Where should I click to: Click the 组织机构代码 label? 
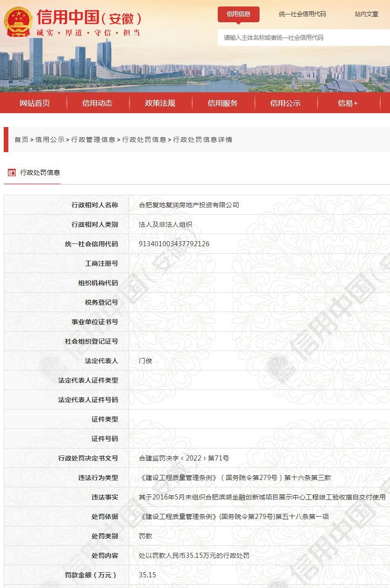98,283
